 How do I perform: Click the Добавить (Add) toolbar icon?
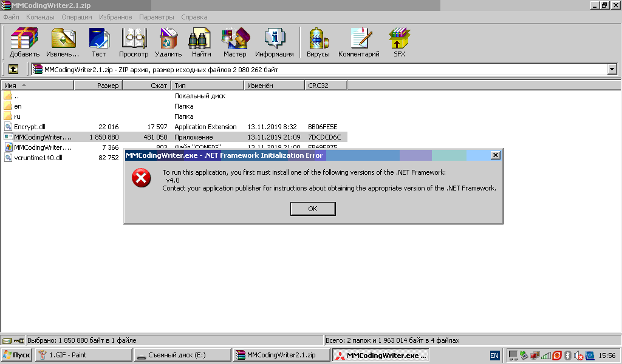(x=24, y=42)
